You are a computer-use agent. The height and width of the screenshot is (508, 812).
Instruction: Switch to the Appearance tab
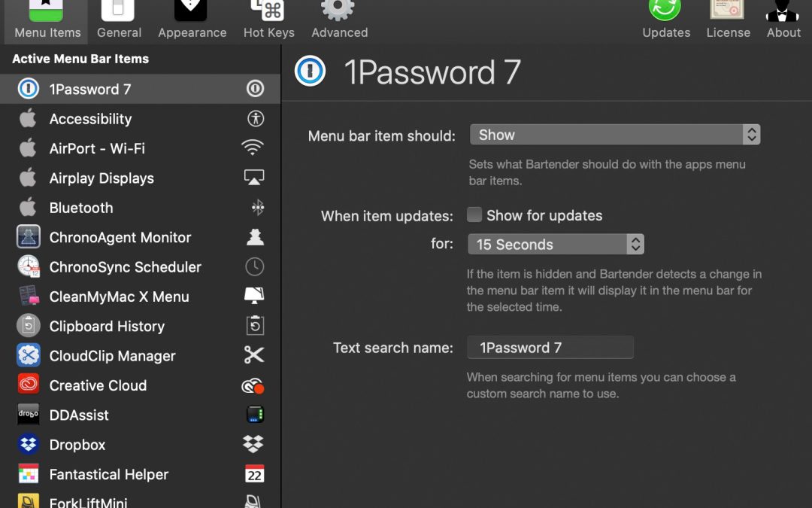[x=192, y=20]
